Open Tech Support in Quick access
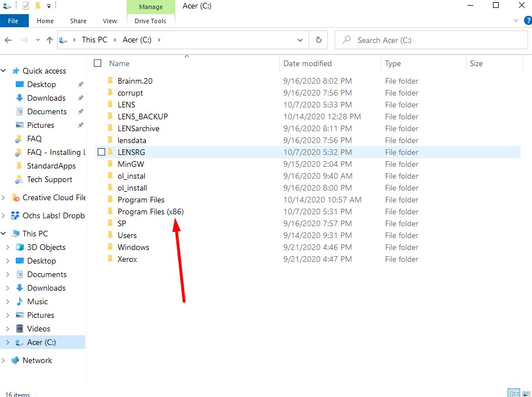The width and height of the screenshot is (532, 397). pos(50,179)
